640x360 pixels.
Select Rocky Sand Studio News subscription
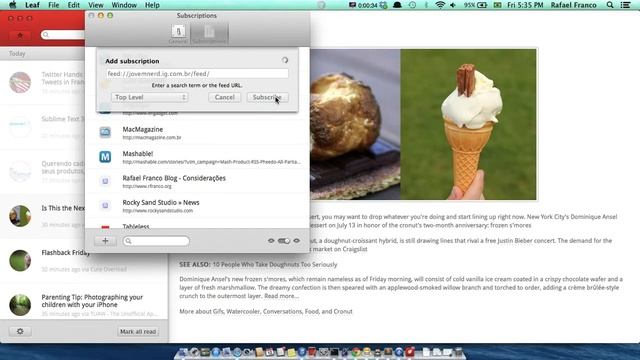198,206
